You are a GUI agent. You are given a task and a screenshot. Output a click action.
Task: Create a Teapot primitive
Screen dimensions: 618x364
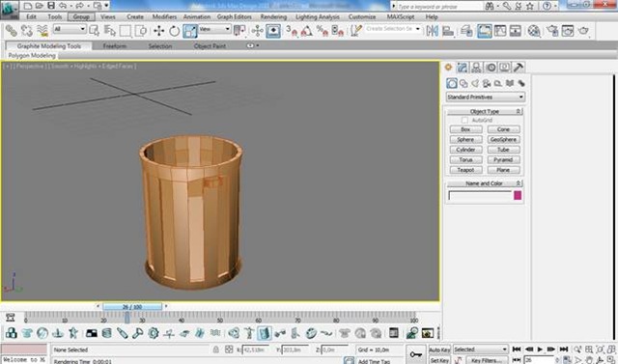[x=465, y=170]
